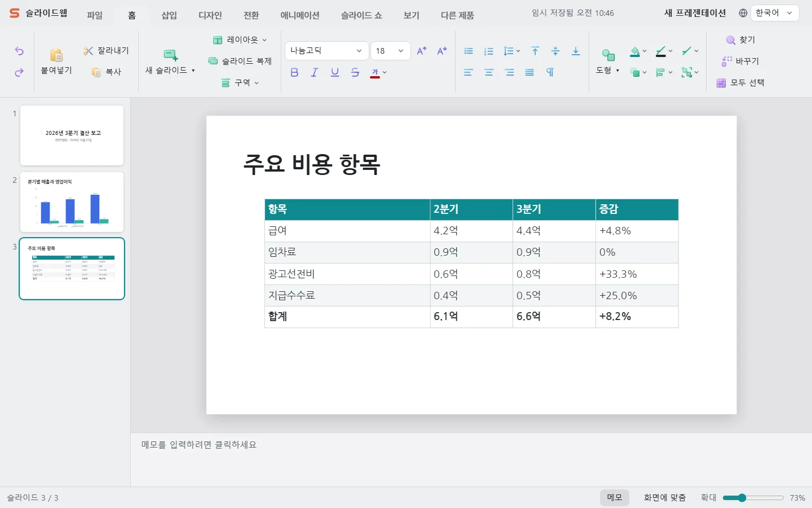Open the font name dropdown 나눔고딕
Viewport: 812px width, 508px height.
click(326, 51)
